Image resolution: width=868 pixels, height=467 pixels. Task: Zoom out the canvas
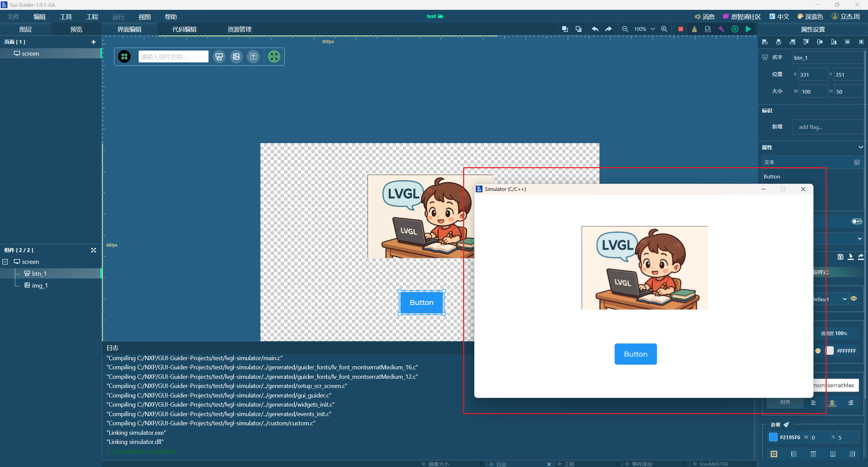pyautogui.click(x=625, y=29)
